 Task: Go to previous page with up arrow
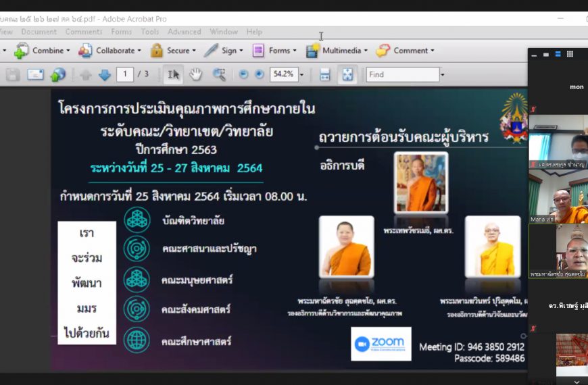click(x=86, y=75)
